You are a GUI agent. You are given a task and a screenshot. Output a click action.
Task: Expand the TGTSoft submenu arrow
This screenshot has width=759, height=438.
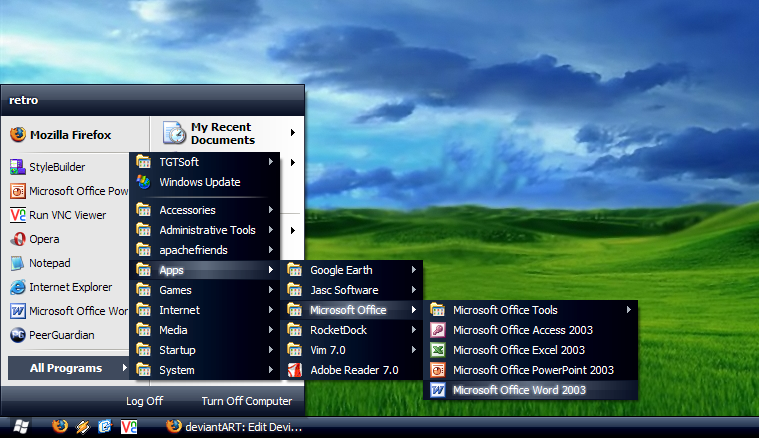(271, 162)
